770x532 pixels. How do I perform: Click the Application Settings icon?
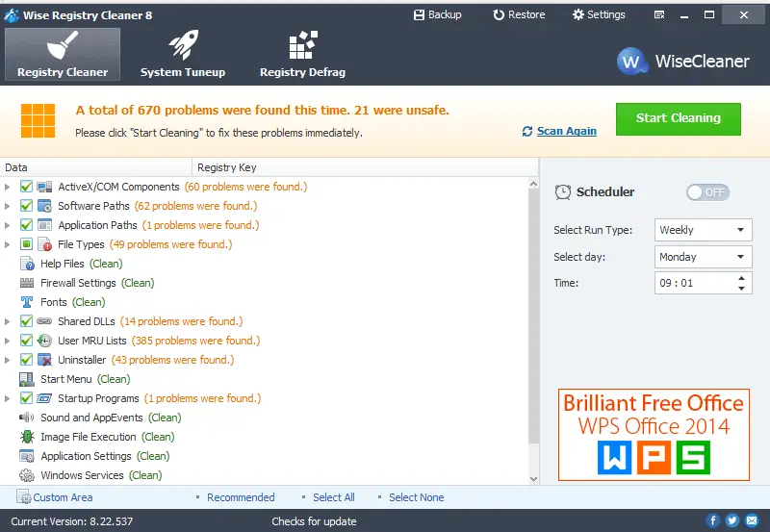(27, 456)
